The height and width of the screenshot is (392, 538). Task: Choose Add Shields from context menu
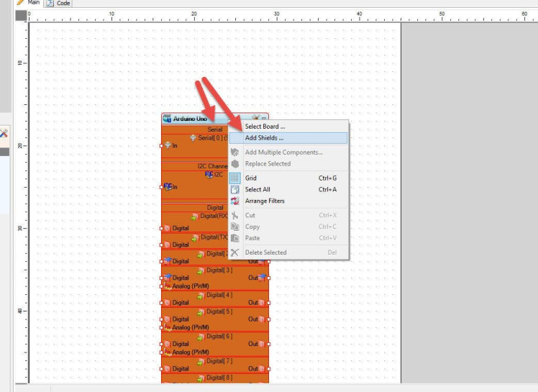click(264, 138)
